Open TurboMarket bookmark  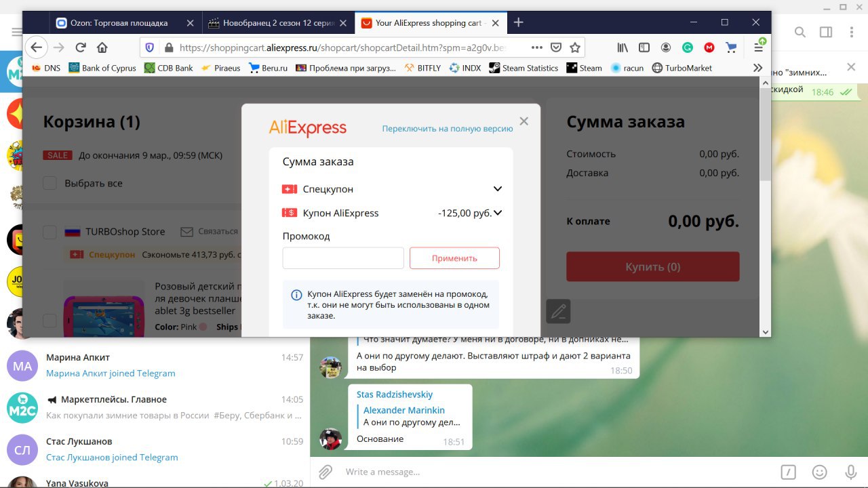682,68
